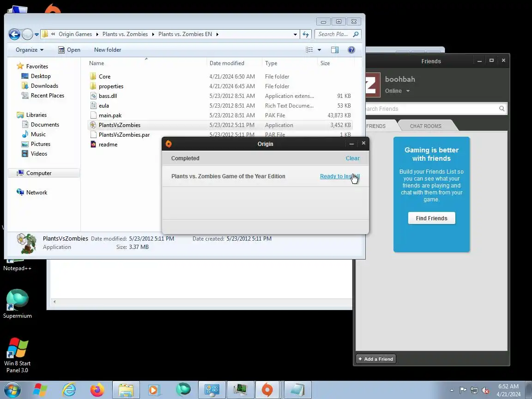Click the Open toolbar button
532x399 pixels.
pos(69,50)
